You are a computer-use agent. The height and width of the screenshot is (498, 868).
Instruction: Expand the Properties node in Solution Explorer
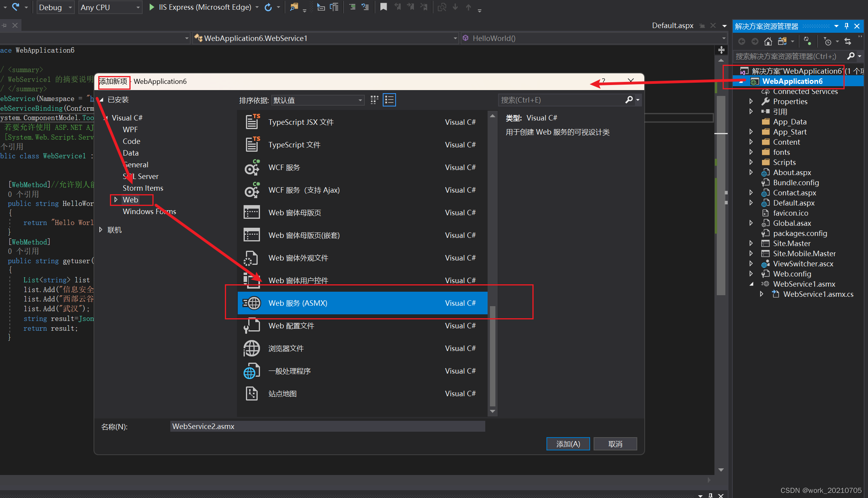[751, 101]
